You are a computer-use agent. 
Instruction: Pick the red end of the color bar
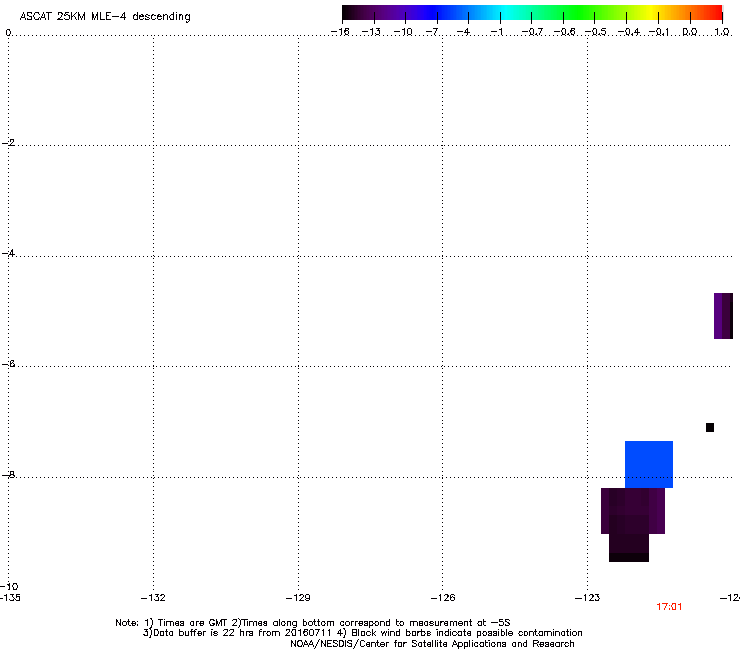tap(715, 13)
